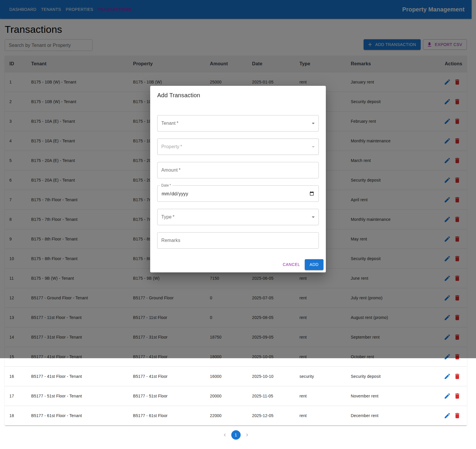Delete the July rent (promo) transaction
The width and height of the screenshot is (476, 449).
457,298
